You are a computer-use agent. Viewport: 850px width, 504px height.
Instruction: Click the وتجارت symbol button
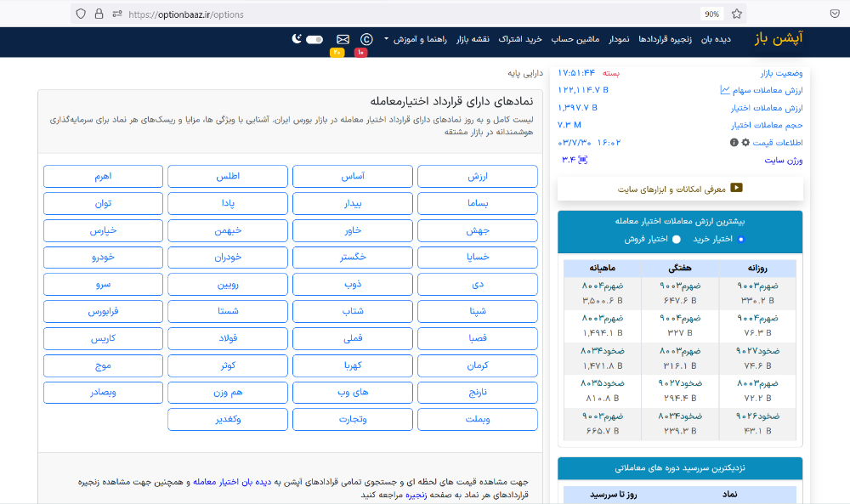[353, 420]
